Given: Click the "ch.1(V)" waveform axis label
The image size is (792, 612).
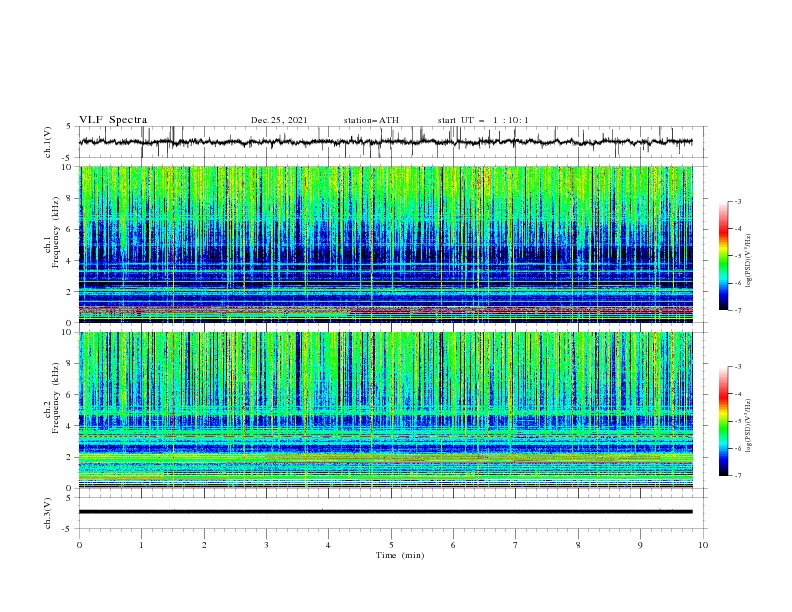Looking at the screenshot, I should pyautogui.click(x=48, y=142).
